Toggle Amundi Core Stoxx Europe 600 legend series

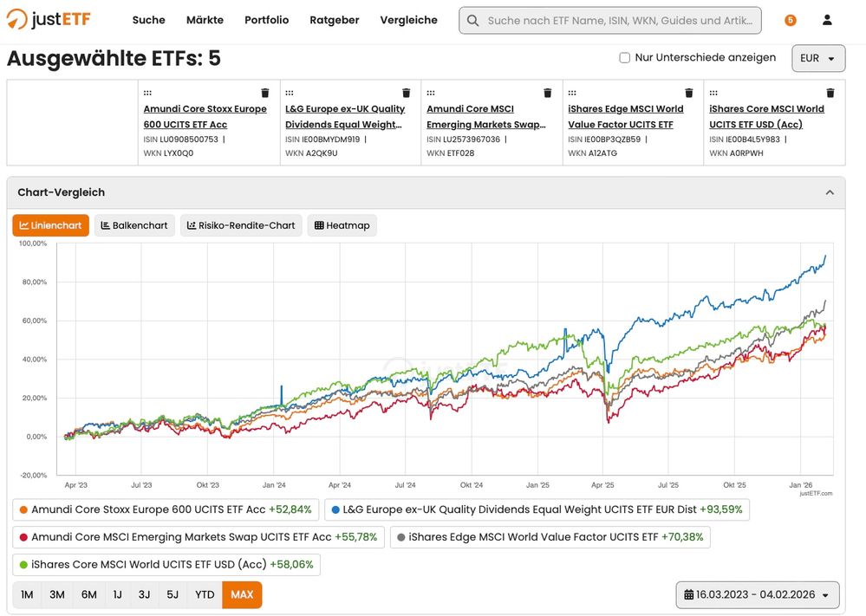[x=166, y=509]
